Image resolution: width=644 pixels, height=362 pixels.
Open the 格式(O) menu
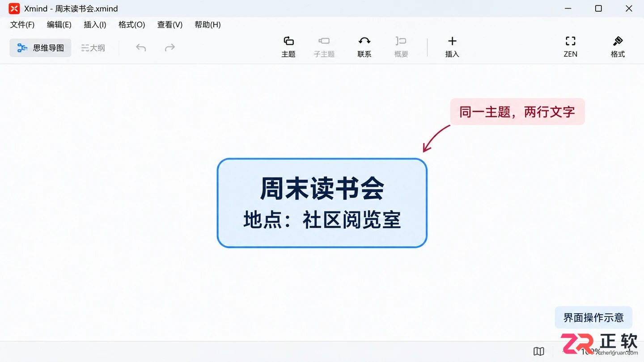[x=131, y=25]
